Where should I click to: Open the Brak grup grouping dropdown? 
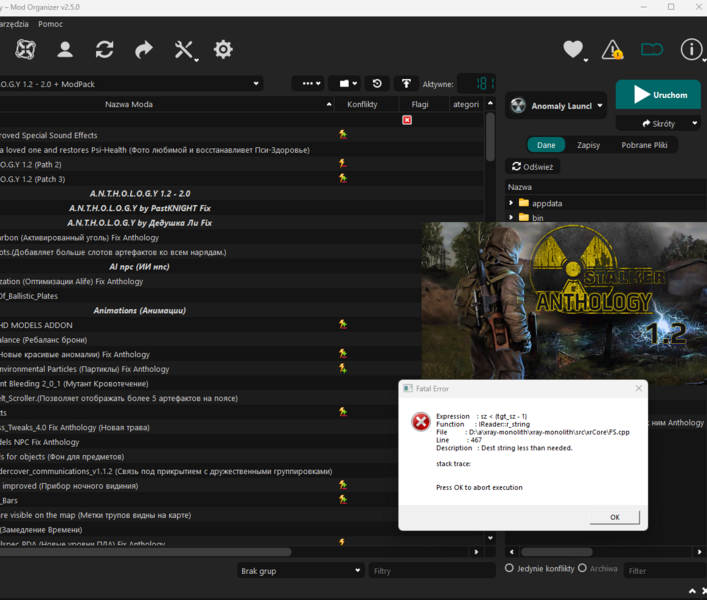[x=300, y=571]
